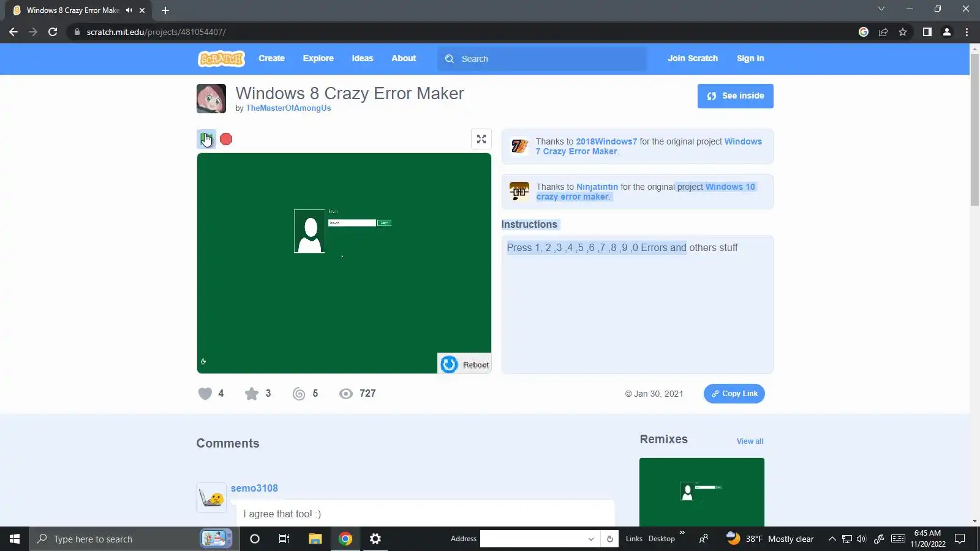Click the search magnifier icon in Scratch
The height and width of the screenshot is (551, 980).
450,59
